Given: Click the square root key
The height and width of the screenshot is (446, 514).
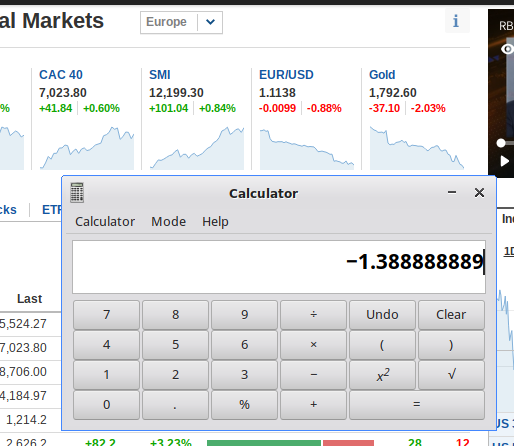Looking at the screenshot, I should tap(451, 375).
